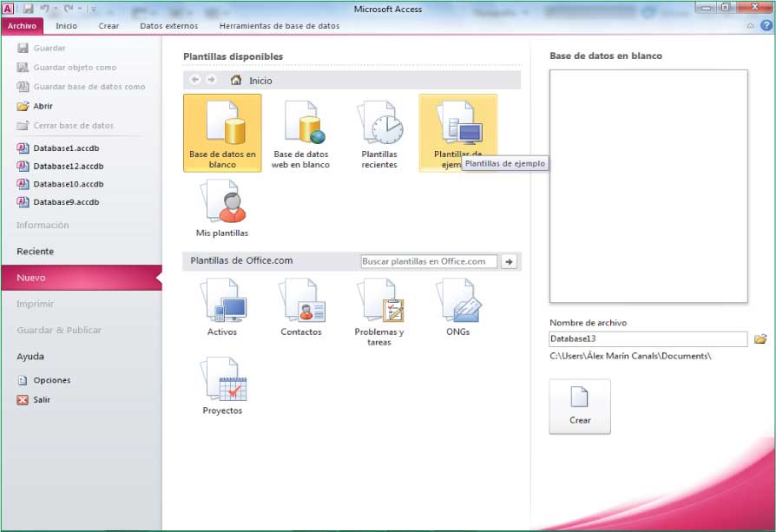Select Guardar & Publicar in the sidebar

59,330
